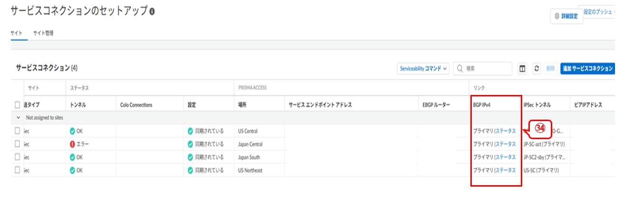The width and height of the screenshot is (644, 207).
Task: Click the red error icon for Japan Central
Action: (x=72, y=144)
